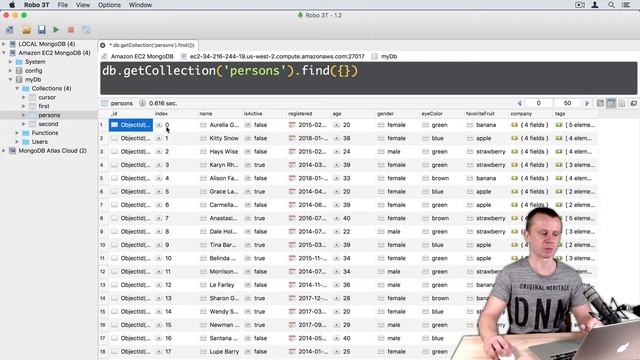This screenshot has height=360, width=640.
Task: Run the query with green play button
Action: 56,30
